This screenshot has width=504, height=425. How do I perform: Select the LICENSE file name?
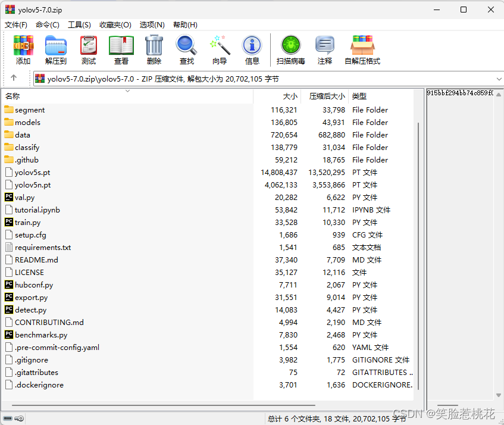[29, 272]
